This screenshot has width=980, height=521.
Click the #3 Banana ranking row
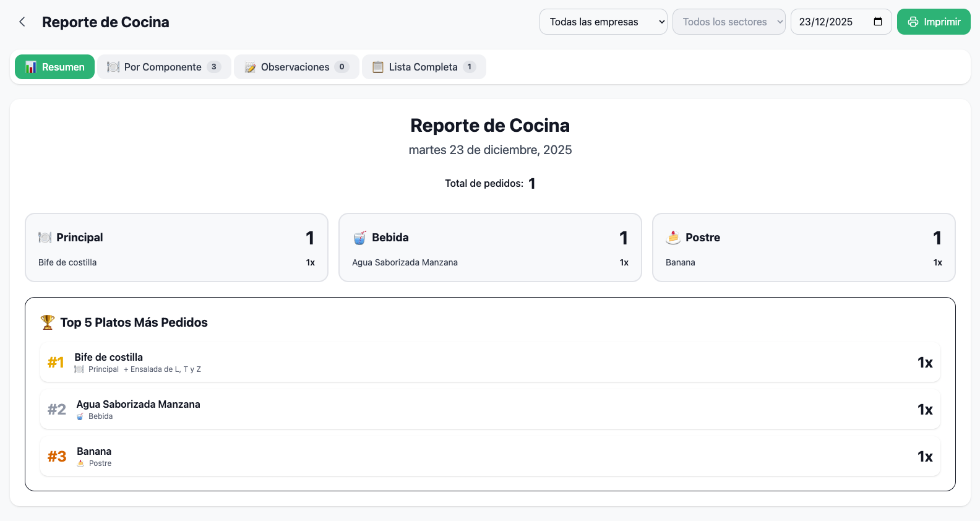click(x=490, y=457)
